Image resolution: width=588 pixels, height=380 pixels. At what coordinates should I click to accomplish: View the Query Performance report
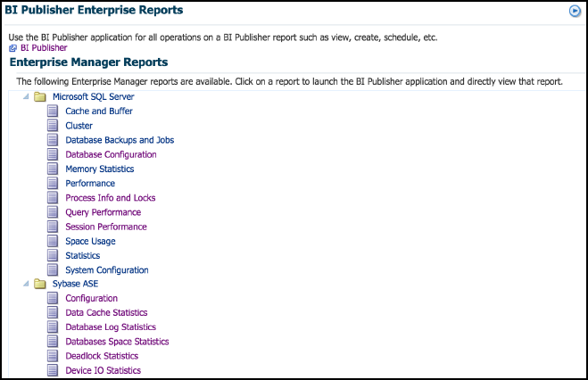(104, 212)
